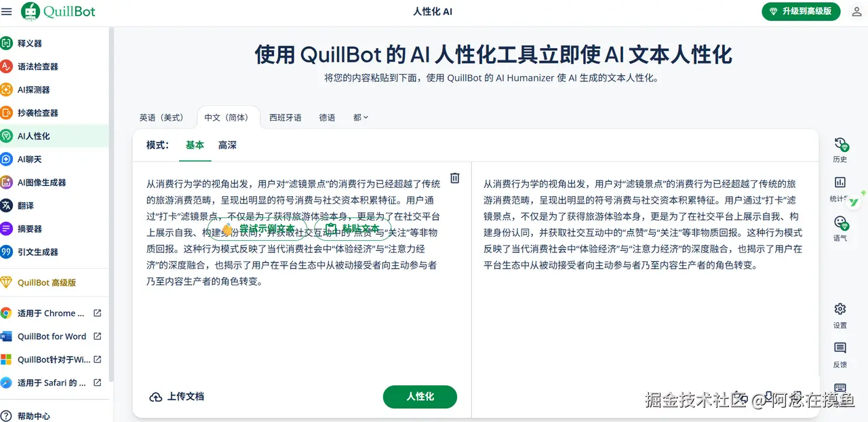The image size is (868, 422).
Task: Click 升级到高级版 upgrade button
Action: pyautogui.click(x=801, y=12)
